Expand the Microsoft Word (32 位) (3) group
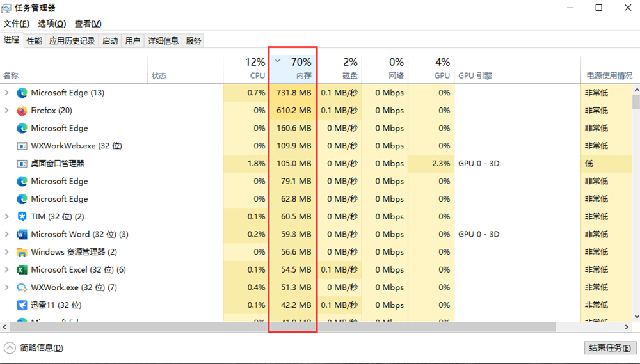This screenshot has height=364, width=640. tap(6, 235)
